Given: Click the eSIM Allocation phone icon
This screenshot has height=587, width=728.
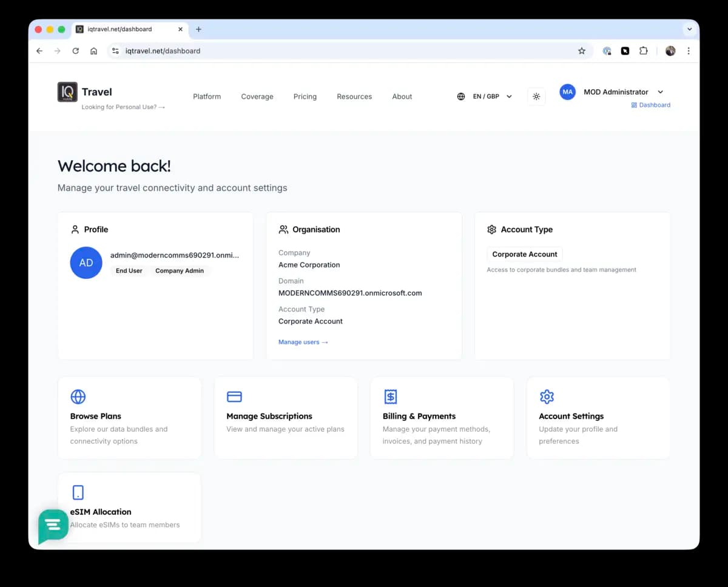Looking at the screenshot, I should [x=78, y=492].
